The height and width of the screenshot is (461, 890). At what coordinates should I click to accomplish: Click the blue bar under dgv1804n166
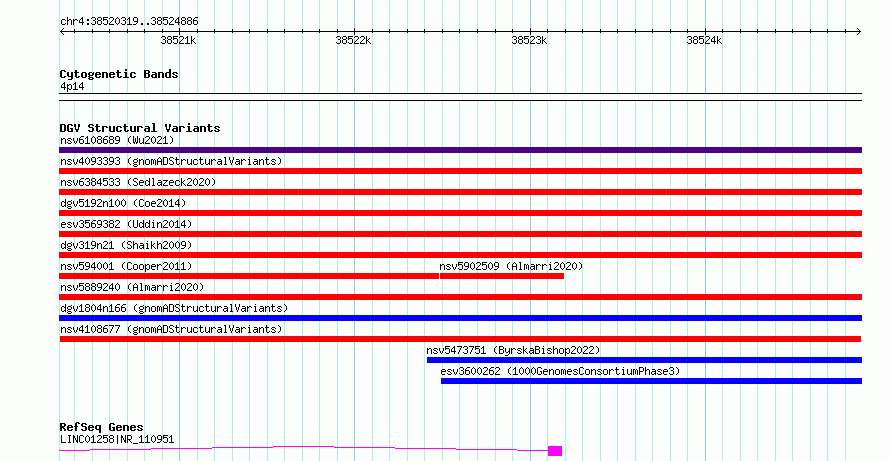(460, 318)
